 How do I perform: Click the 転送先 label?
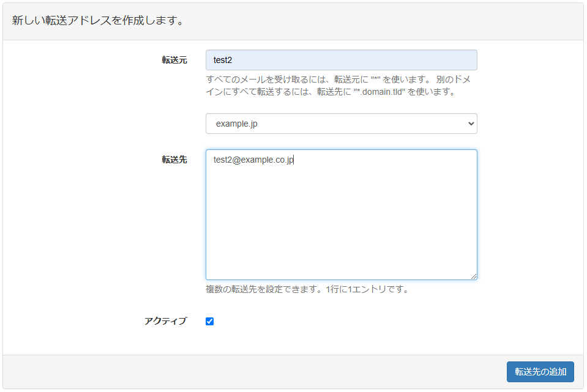click(x=174, y=160)
